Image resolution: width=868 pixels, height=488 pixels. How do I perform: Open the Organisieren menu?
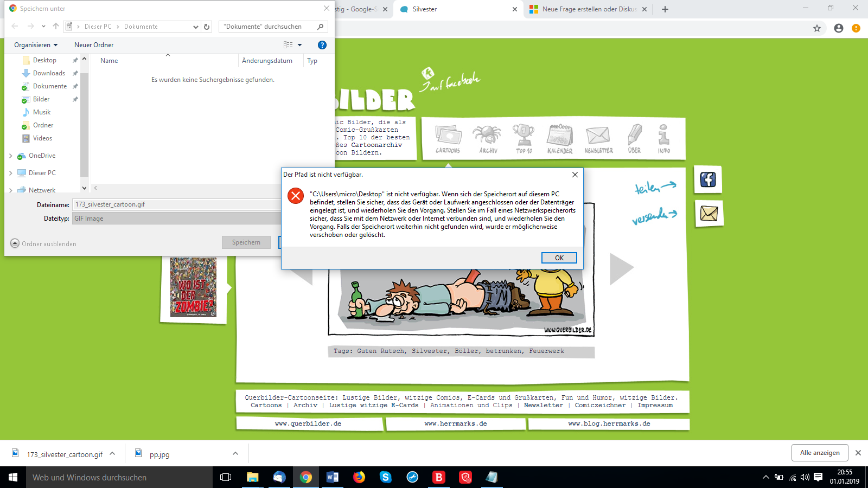[36, 45]
